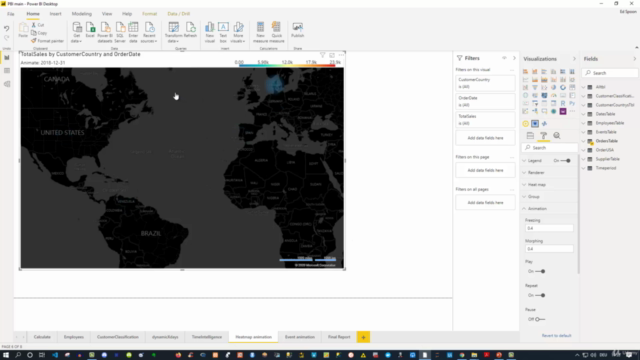Open the File menu
The image size is (640, 360).
[11, 14]
